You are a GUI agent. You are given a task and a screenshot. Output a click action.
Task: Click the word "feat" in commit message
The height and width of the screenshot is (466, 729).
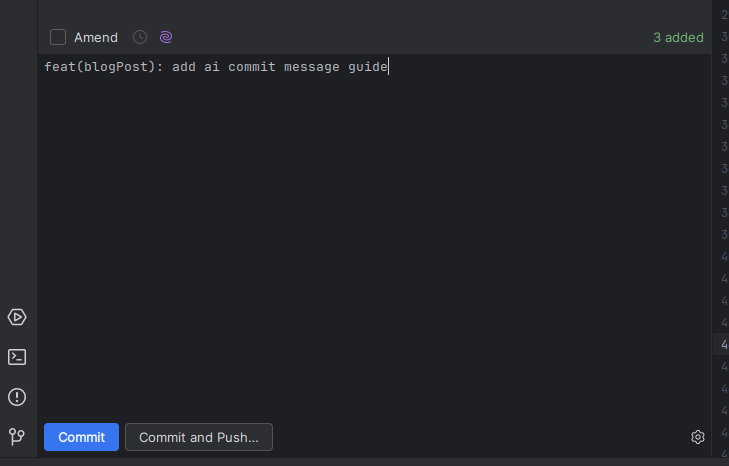tap(60, 67)
